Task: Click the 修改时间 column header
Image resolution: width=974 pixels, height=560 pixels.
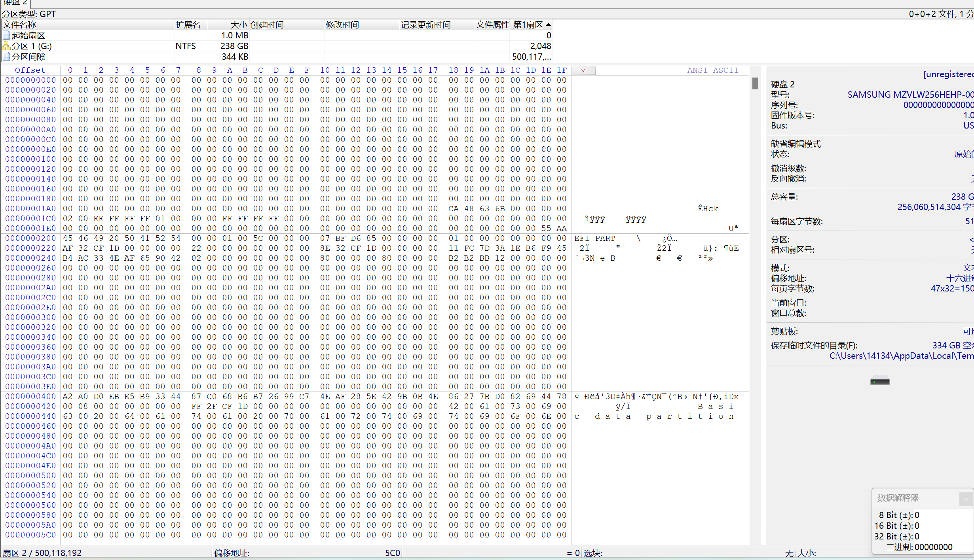Action: (342, 25)
